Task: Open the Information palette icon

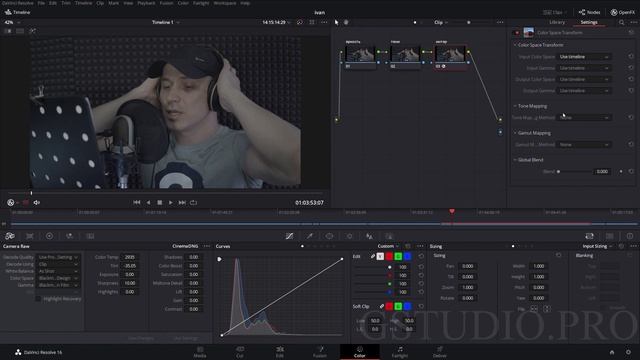Action: pos(630,236)
